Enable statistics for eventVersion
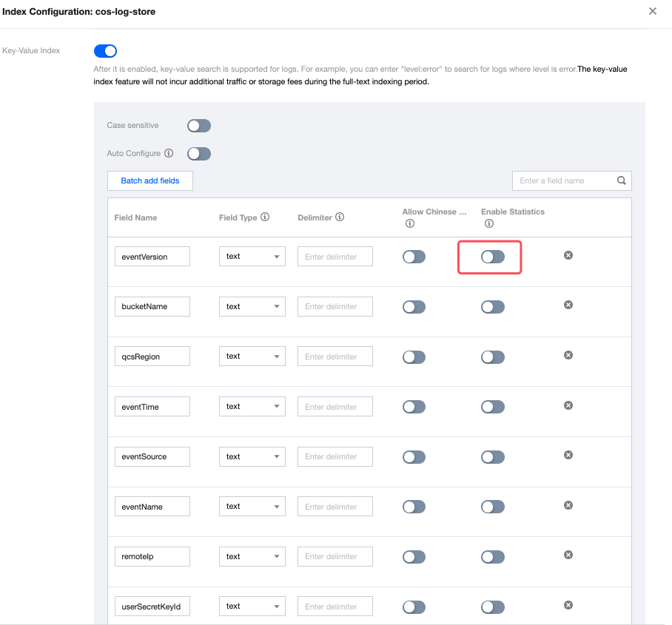The height and width of the screenshot is (625, 672). coord(492,257)
